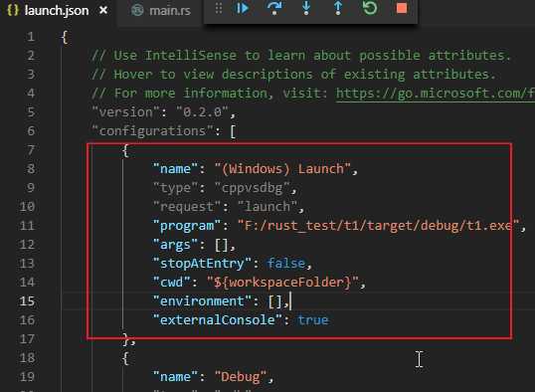Click the Step Into debug icon
535x392 pixels.
pyautogui.click(x=306, y=8)
